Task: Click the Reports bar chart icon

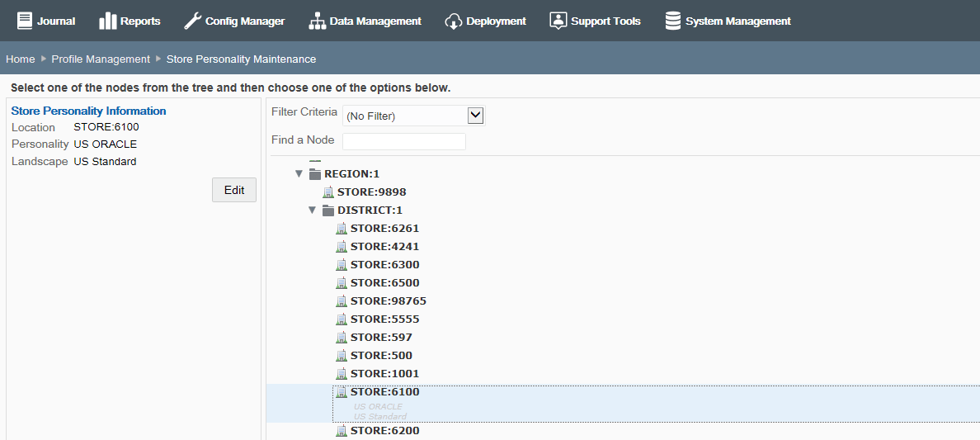Action: pyautogui.click(x=107, y=21)
